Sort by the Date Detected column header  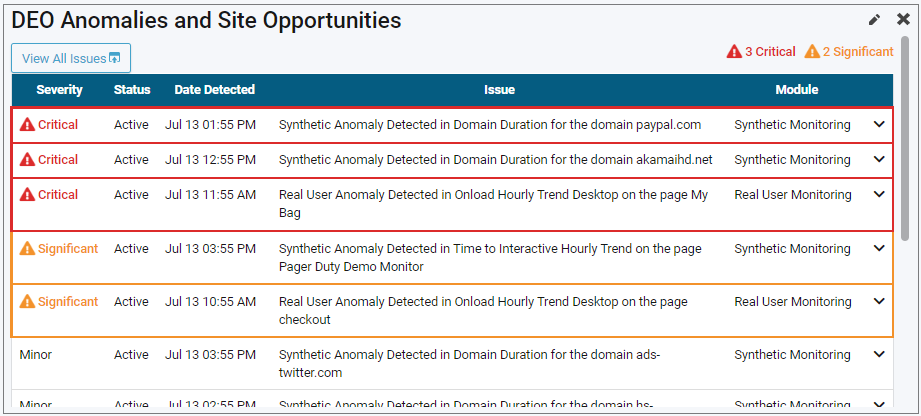pyautogui.click(x=214, y=90)
